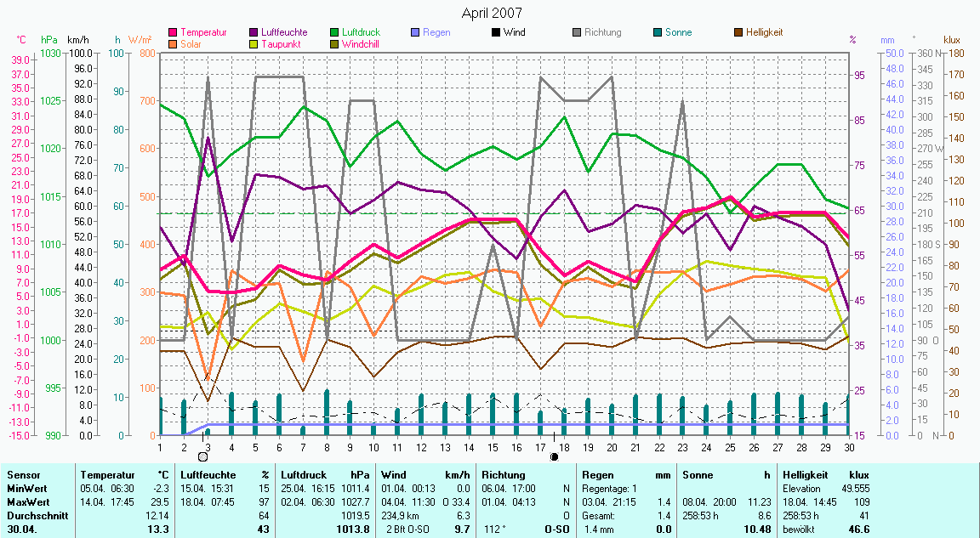This screenshot has width=980, height=538.
Task: Click the April 2007 chart title
Action: click(492, 13)
